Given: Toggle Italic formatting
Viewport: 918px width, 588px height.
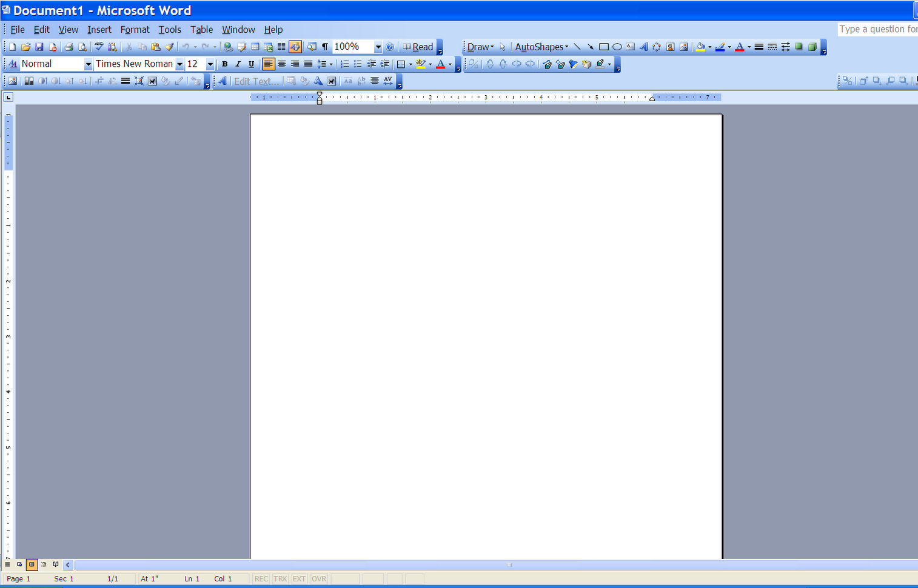Looking at the screenshot, I should pyautogui.click(x=238, y=64).
